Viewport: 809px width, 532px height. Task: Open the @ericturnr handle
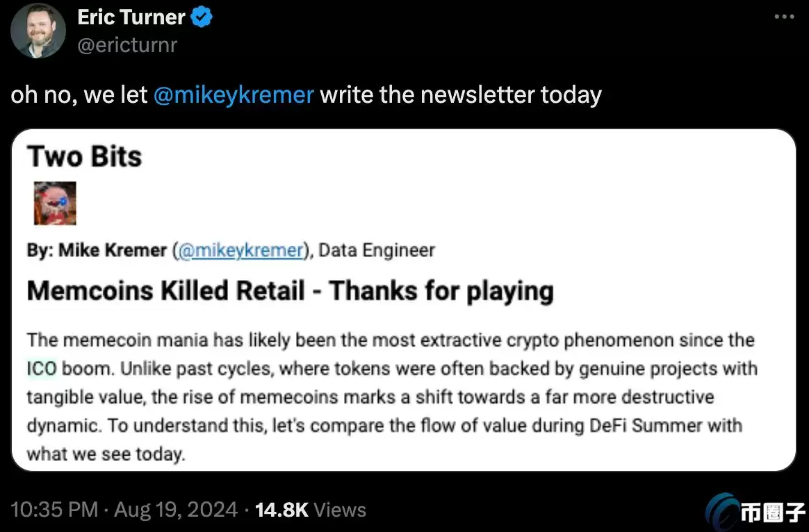pyautogui.click(x=127, y=45)
